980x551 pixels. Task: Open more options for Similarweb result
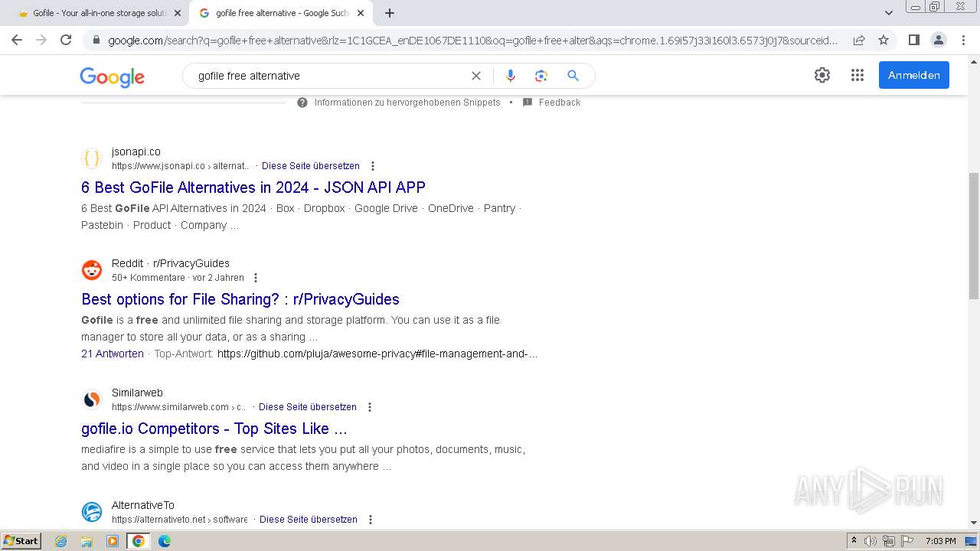(x=370, y=407)
